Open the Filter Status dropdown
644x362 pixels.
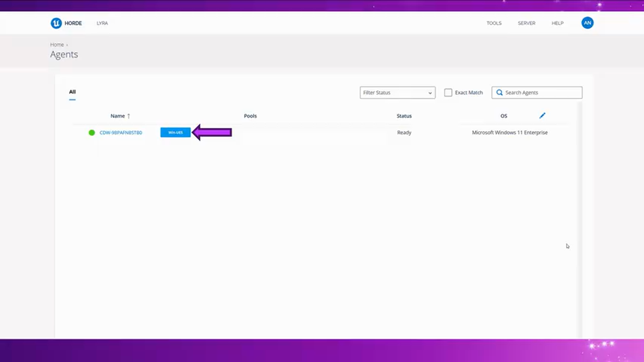click(397, 93)
